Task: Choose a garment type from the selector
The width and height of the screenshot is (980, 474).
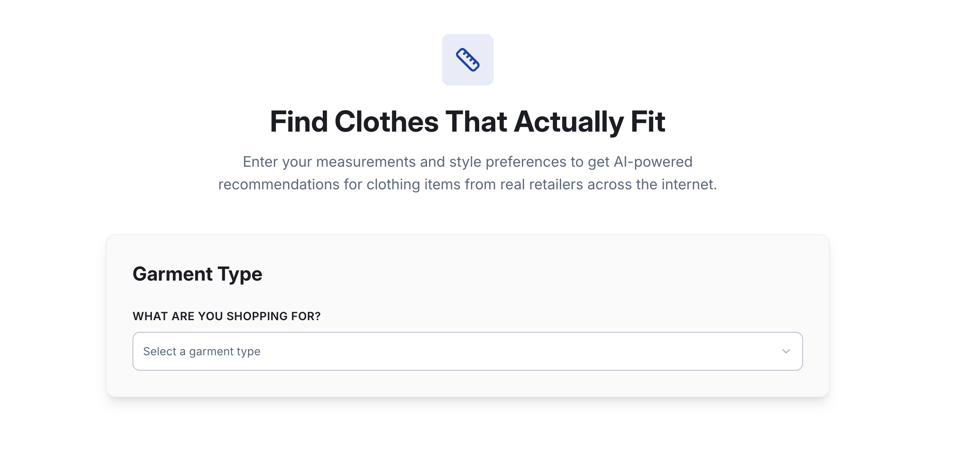Action: [x=467, y=351]
